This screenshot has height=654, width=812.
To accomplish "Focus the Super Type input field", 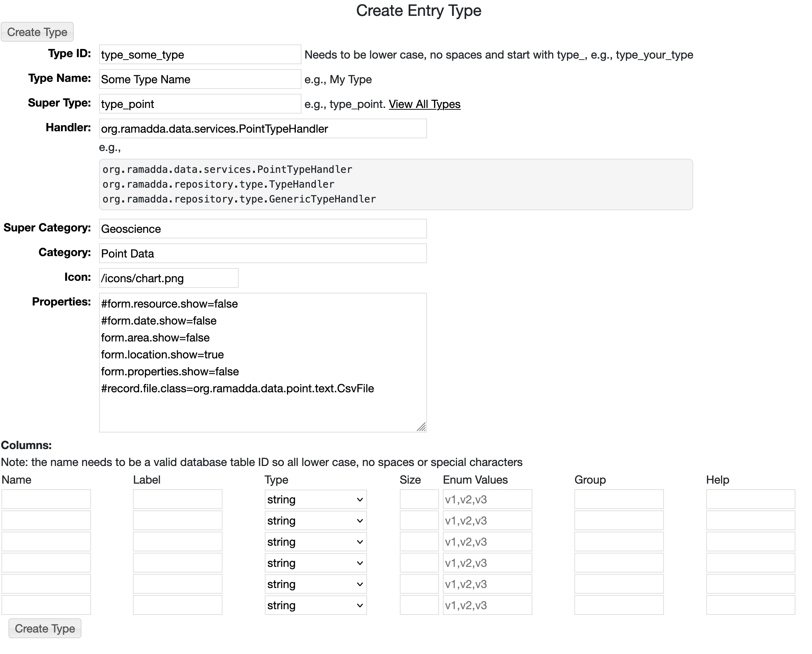I will tap(200, 104).
